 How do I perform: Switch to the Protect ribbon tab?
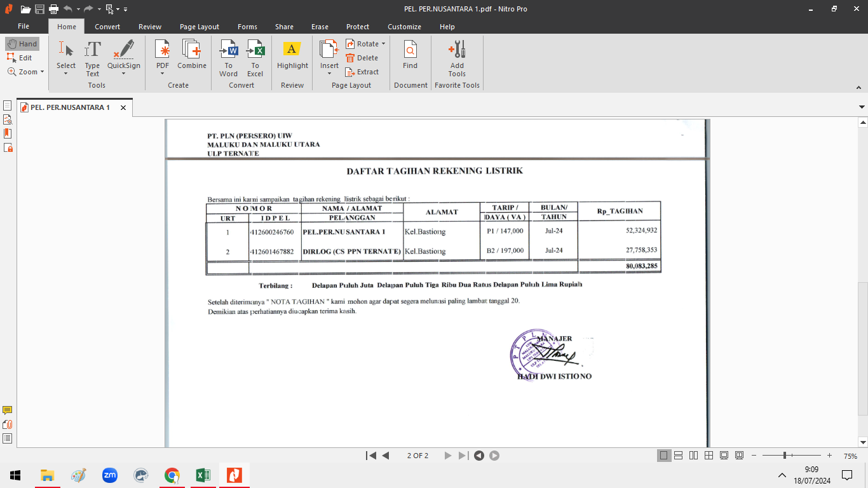(358, 27)
